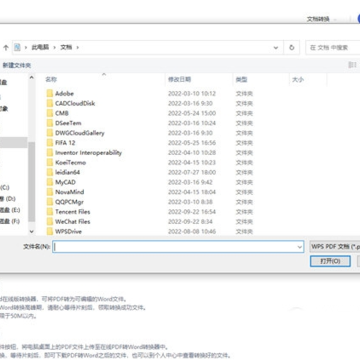Select the WPSDrive folder icon

point(50,231)
